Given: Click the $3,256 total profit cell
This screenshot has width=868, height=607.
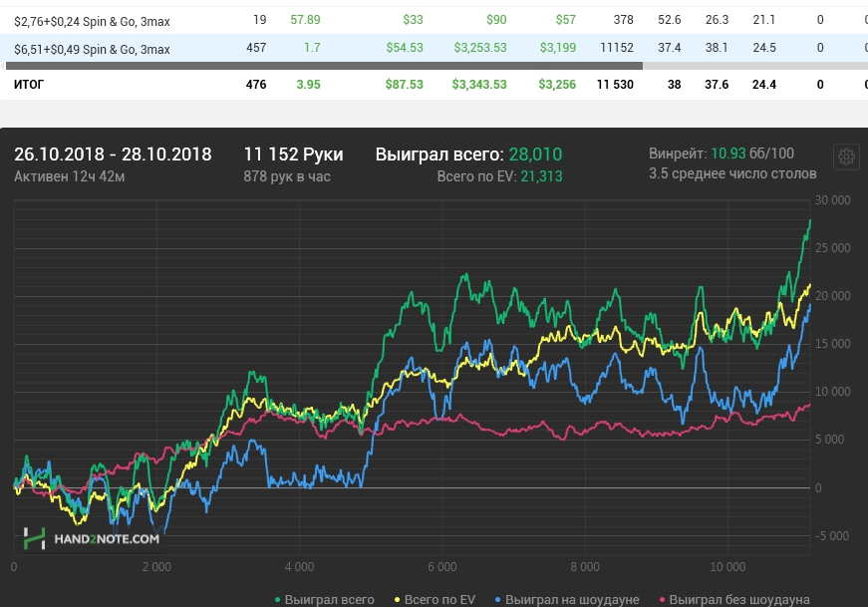Looking at the screenshot, I should pos(557,85).
